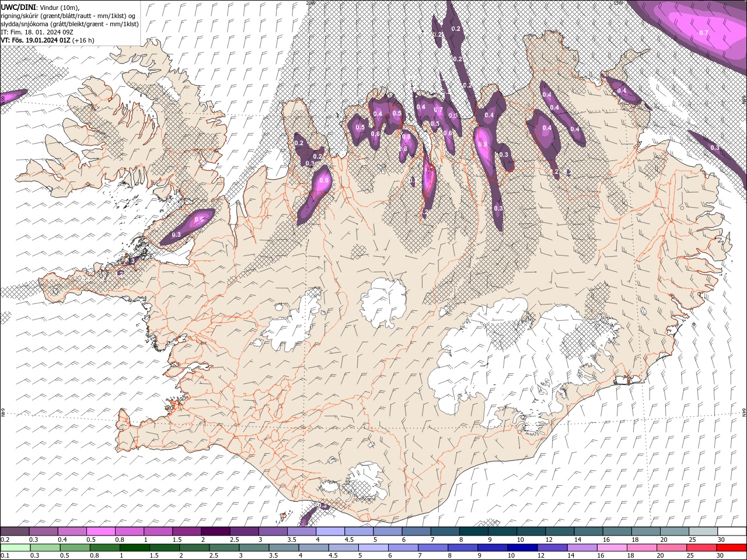Pick the upper-row snow swatch labeled 0.8

[x=129, y=531]
